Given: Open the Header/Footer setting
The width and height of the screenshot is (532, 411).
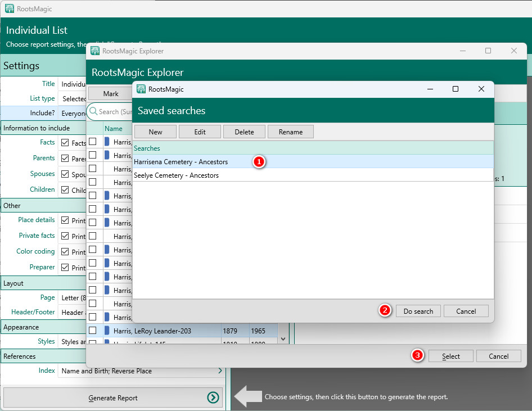Looking at the screenshot, I should point(72,312).
